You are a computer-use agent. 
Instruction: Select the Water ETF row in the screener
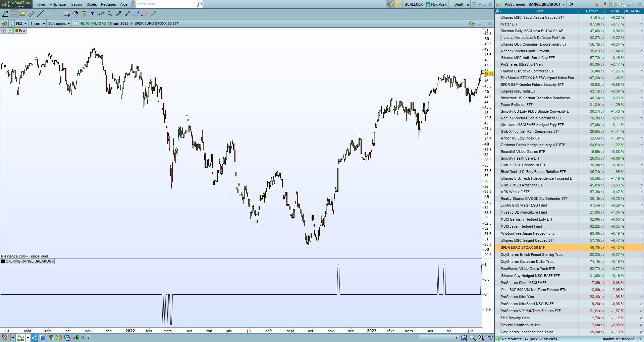point(537,24)
